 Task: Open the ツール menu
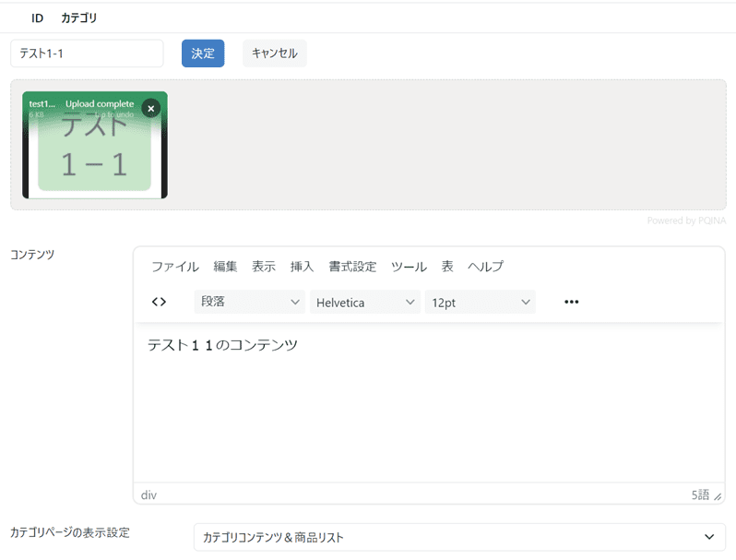tap(409, 267)
